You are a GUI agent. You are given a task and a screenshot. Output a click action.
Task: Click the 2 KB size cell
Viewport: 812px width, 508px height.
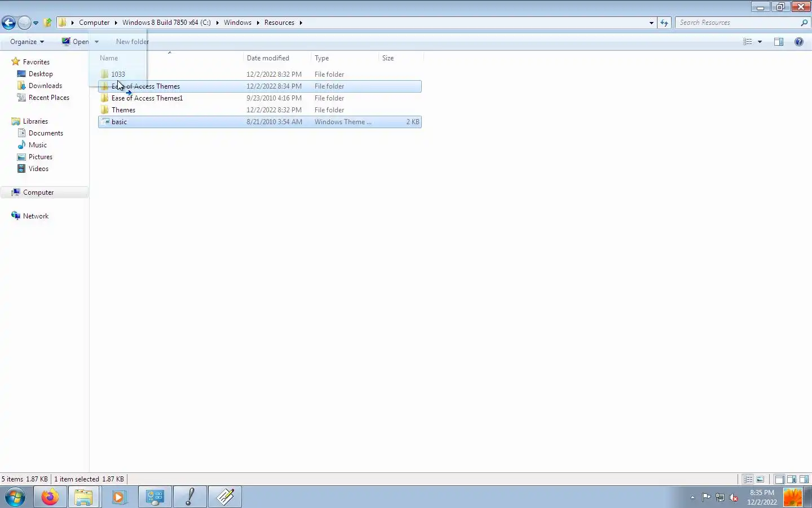pos(413,122)
